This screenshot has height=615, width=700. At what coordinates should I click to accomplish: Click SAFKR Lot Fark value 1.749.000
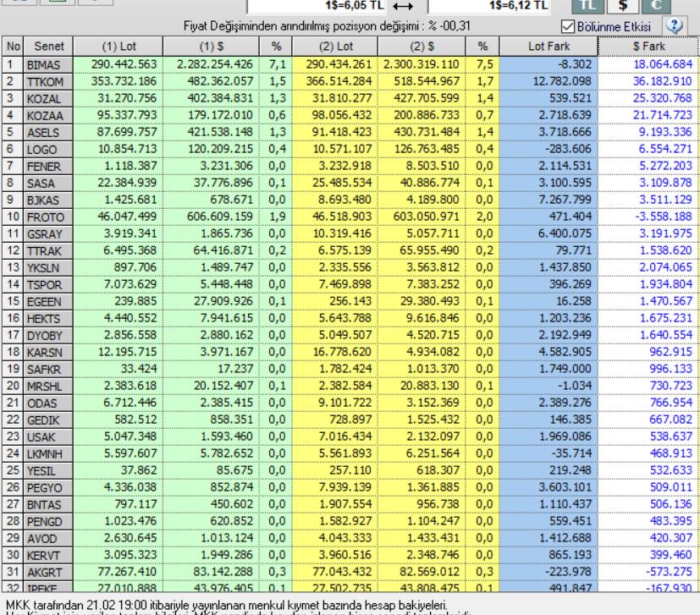(x=565, y=369)
